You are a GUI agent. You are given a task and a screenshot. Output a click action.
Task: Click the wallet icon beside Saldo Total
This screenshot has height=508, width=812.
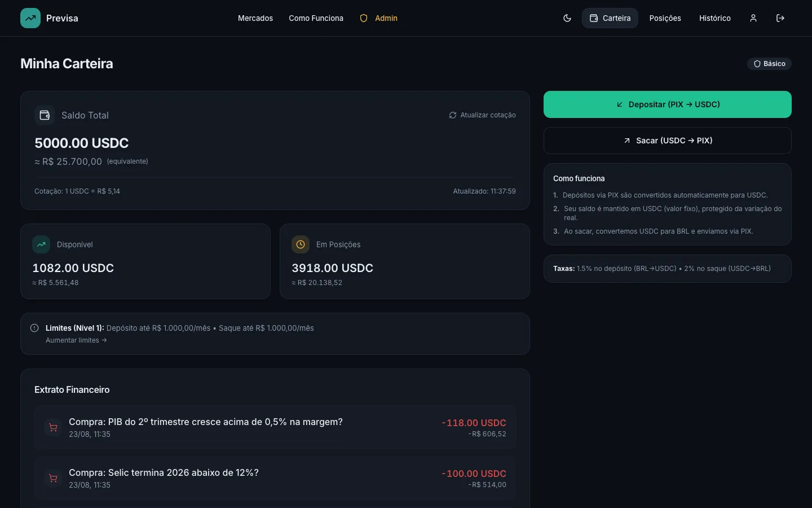(45, 115)
